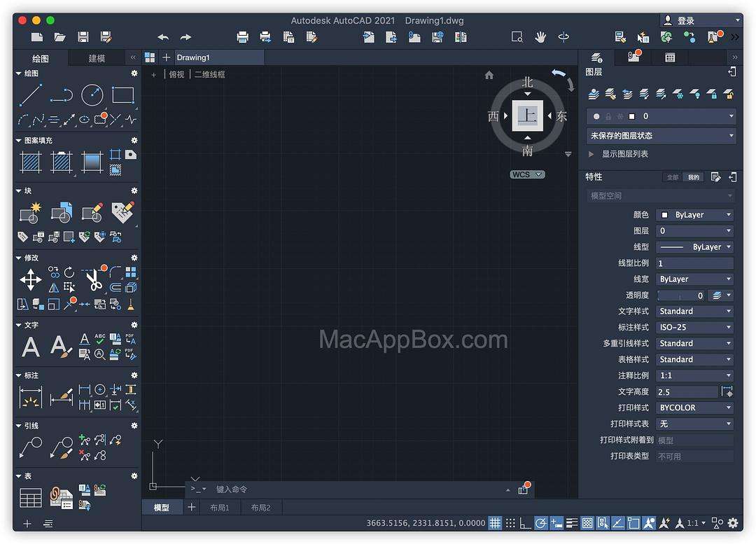This screenshot has width=756, height=544.
Task: Collapse the 图案填充 panel section
Action: pyautogui.click(x=18, y=140)
